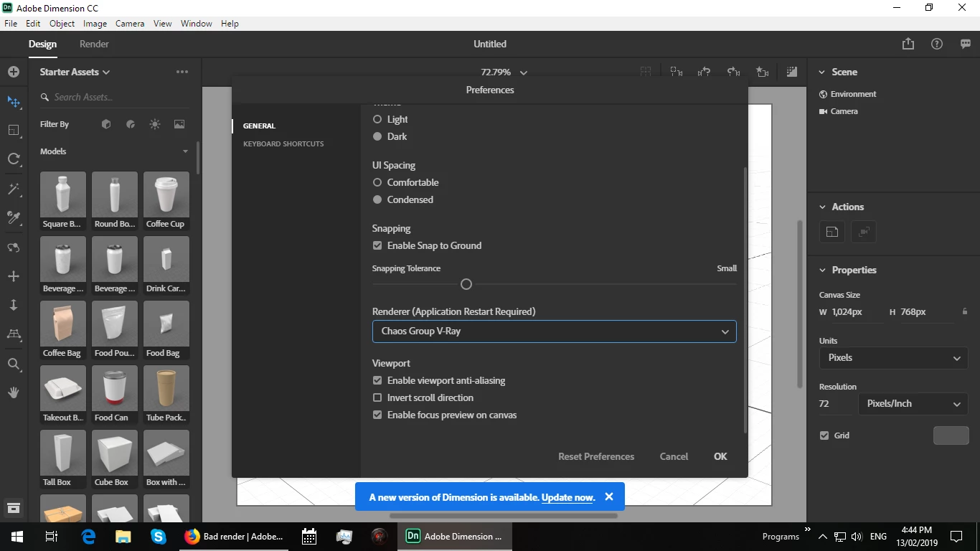Select the Light theme radio button
This screenshot has width=980, height=551.
pyautogui.click(x=377, y=119)
